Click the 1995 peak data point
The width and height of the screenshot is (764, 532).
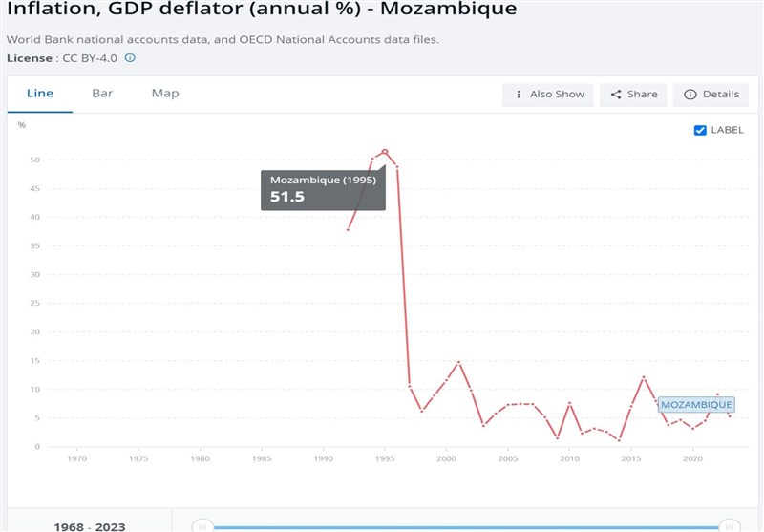(385, 151)
